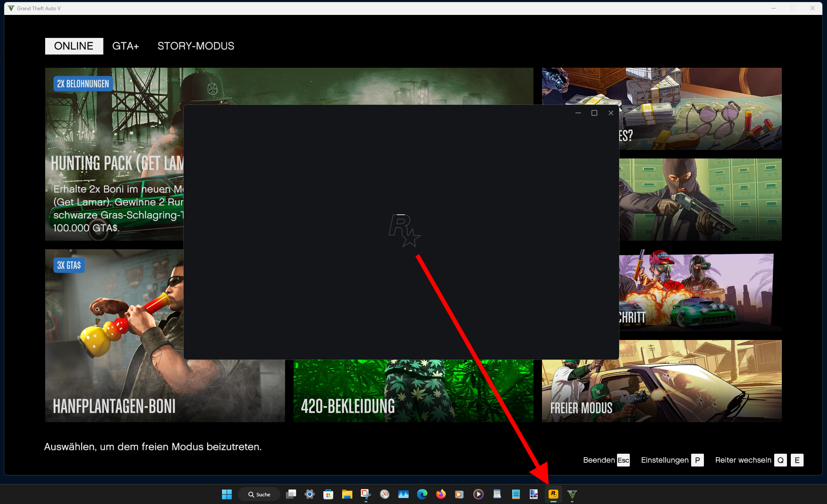Open the Windows Start menu
Image resolution: width=827 pixels, height=504 pixels.
point(227,494)
